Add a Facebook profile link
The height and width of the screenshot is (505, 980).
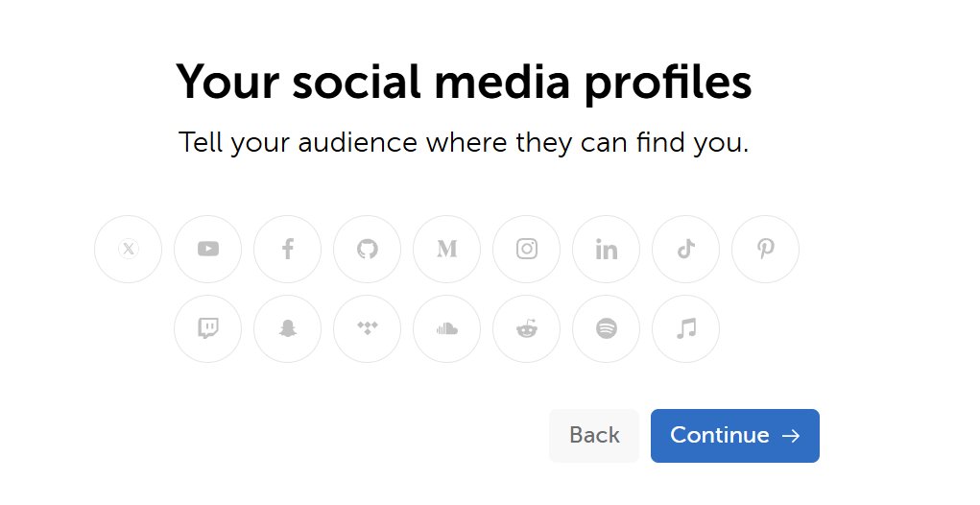coord(287,250)
